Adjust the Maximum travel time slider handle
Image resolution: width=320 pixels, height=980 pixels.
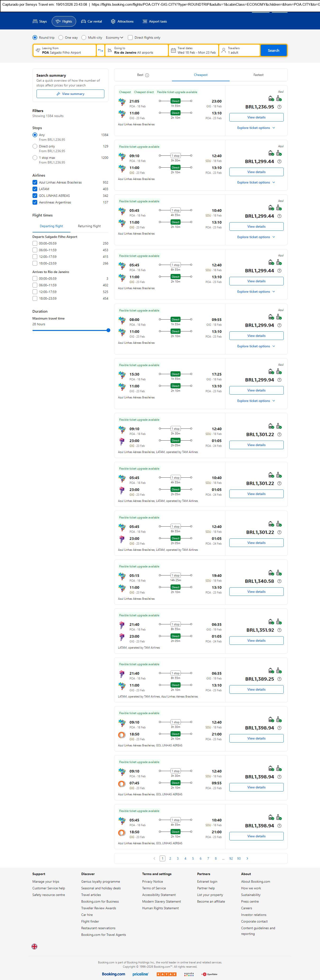tap(108, 330)
